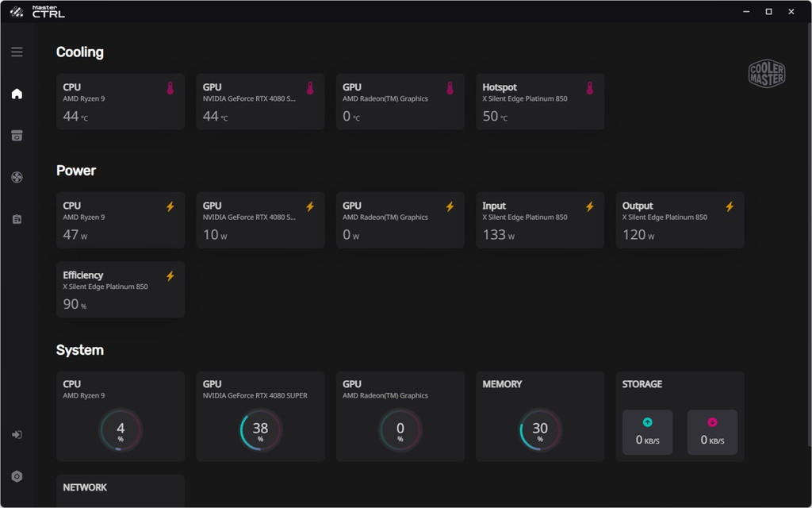
Task: Select the CPU AMD Ryzen 9 cooling card
Action: (121, 102)
